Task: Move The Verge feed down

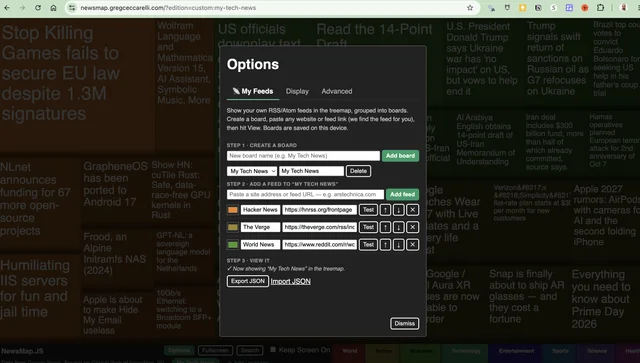Action: (x=399, y=227)
